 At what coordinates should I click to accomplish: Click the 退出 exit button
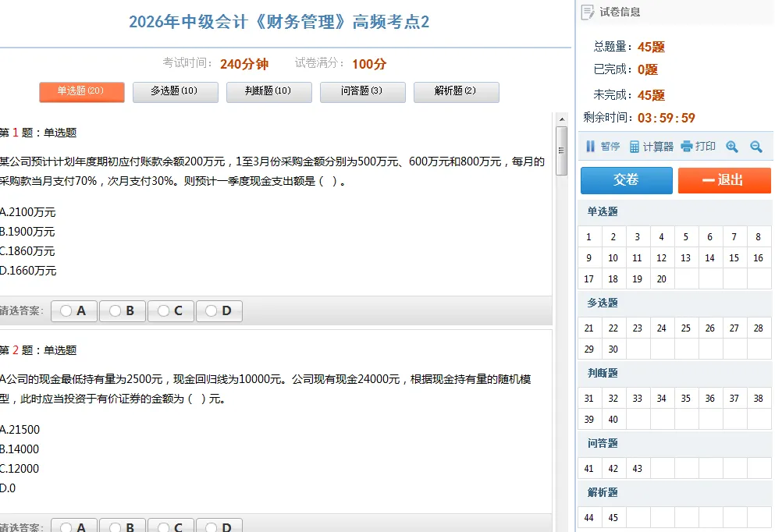(724, 180)
